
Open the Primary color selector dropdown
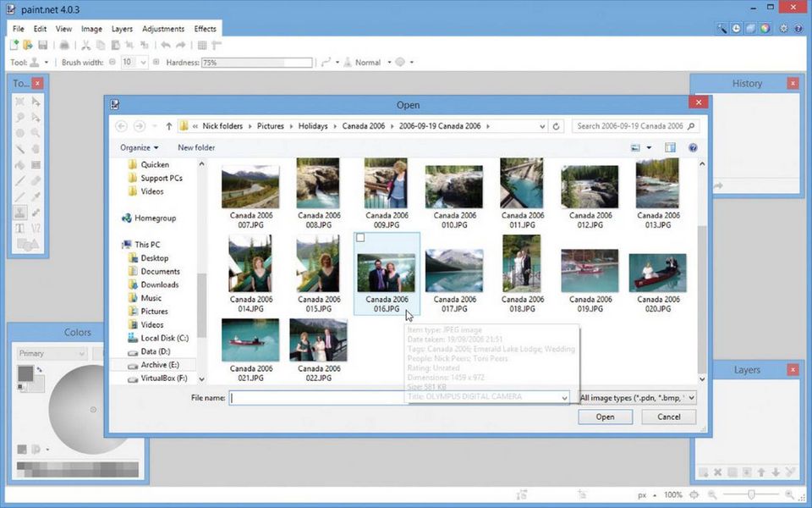pos(52,353)
